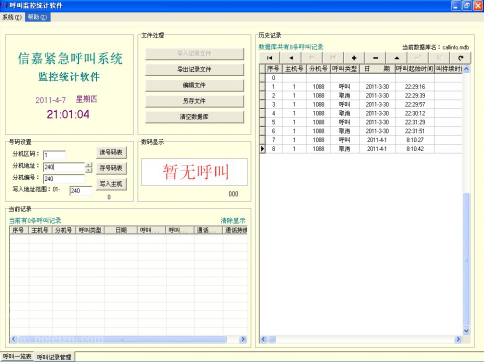Click history table horizontal scrollbar right arrow
Screen dimensions: 484x362
pyautogui.click(x=458, y=339)
